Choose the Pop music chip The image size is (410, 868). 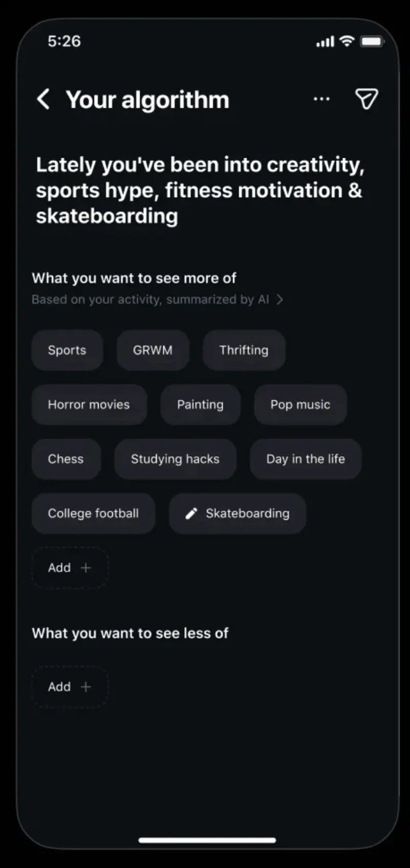coord(300,405)
